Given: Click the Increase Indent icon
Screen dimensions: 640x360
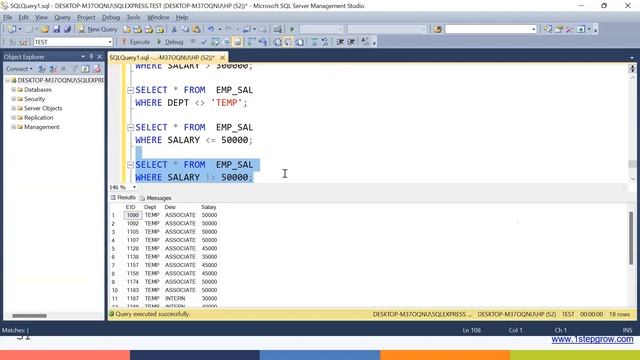Looking at the screenshot, I should (351, 42).
